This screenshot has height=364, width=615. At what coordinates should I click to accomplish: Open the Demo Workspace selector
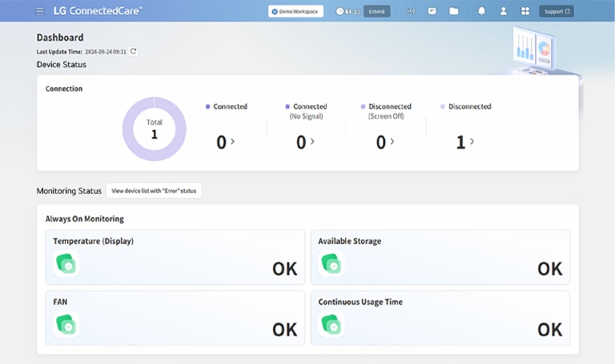pos(295,11)
